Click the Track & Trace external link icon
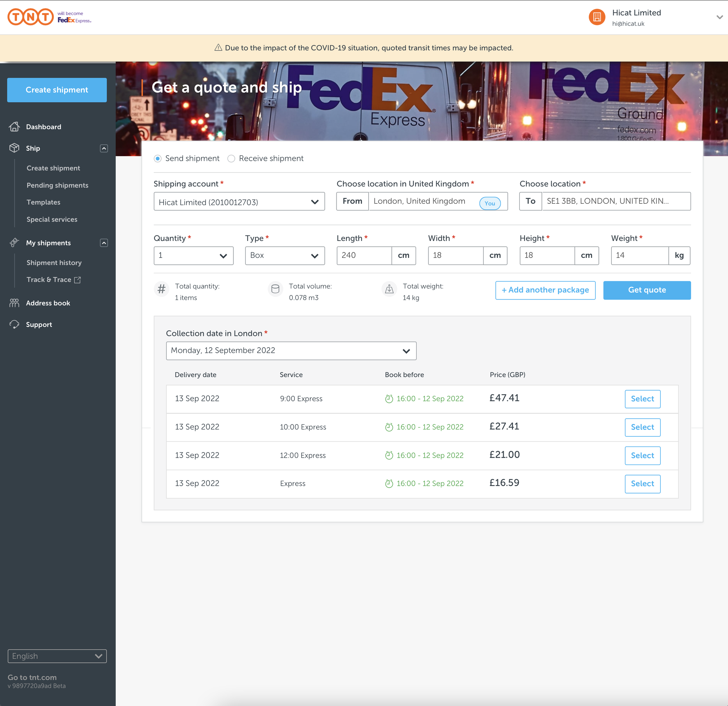728x706 pixels. (x=77, y=280)
